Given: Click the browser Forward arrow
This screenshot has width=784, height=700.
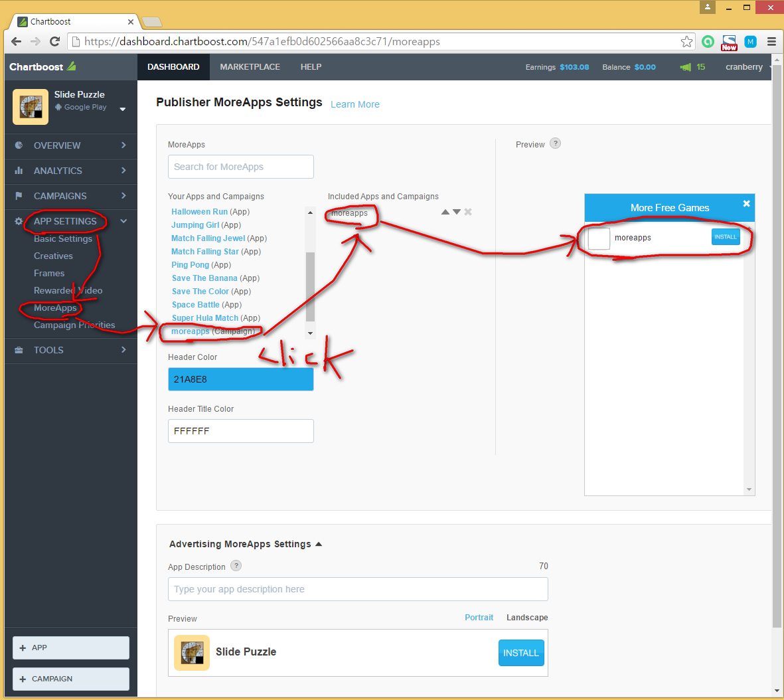Looking at the screenshot, I should pyautogui.click(x=35, y=42).
